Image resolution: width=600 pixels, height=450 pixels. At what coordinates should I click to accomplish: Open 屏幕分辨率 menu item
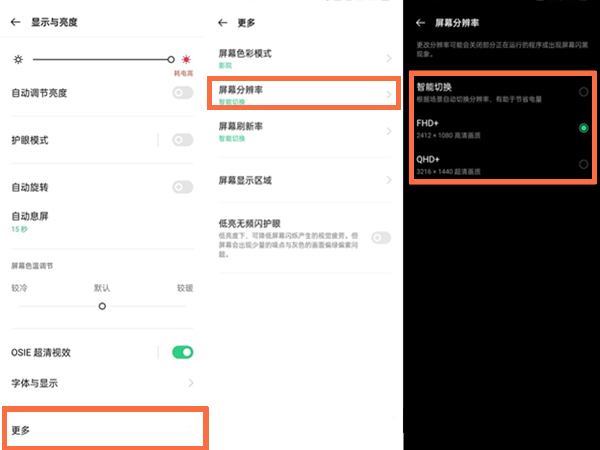300,94
